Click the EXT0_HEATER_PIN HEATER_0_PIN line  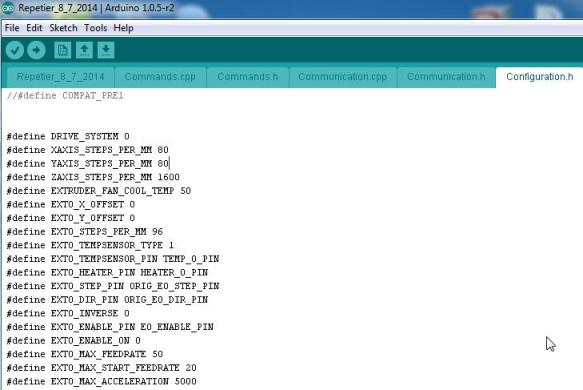tap(107, 273)
